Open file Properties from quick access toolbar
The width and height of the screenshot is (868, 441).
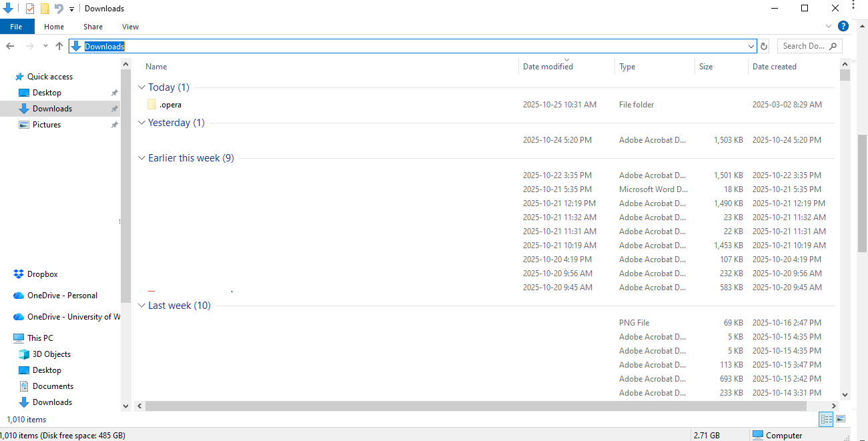(30, 8)
